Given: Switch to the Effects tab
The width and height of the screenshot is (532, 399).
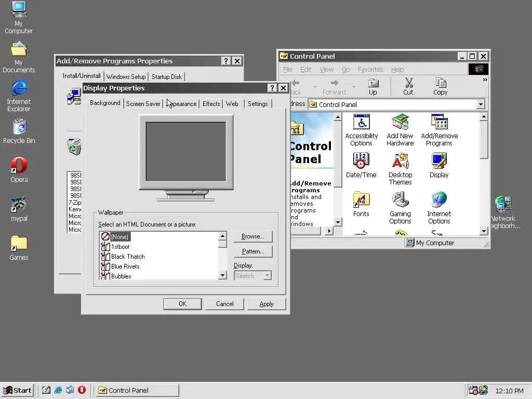Looking at the screenshot, I should coord(211,104).
